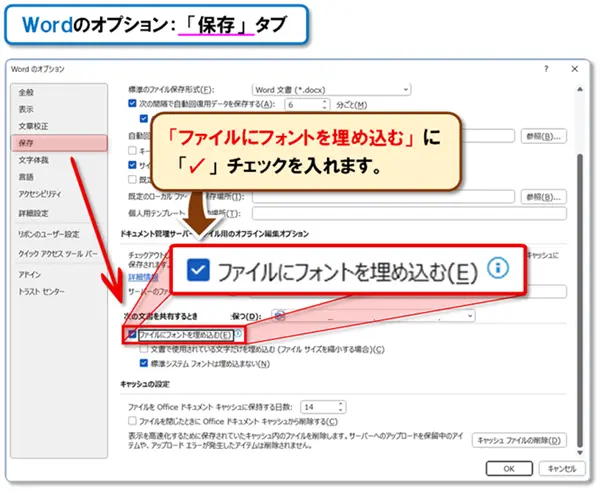Screen dimensions: 600x491
Task: Toggle 次の間隔で自動回復用データを保存する checkbox
Action: 132,103
